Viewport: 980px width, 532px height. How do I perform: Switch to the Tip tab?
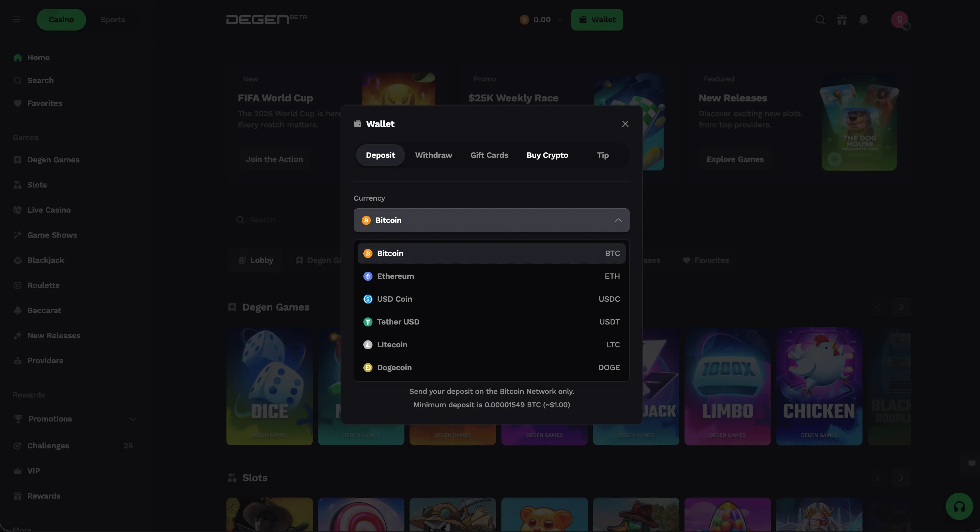[x=603, y=155]
